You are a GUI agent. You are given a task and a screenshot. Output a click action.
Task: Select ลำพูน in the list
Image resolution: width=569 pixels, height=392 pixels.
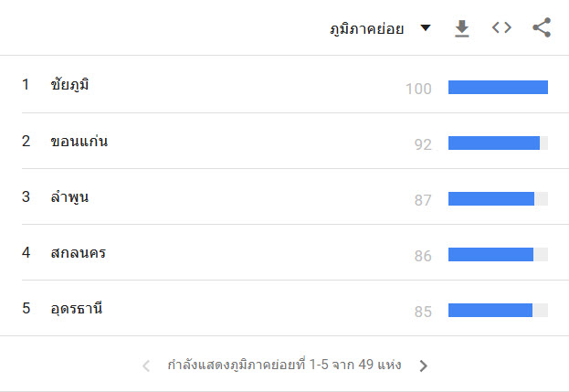click(69, 197)
